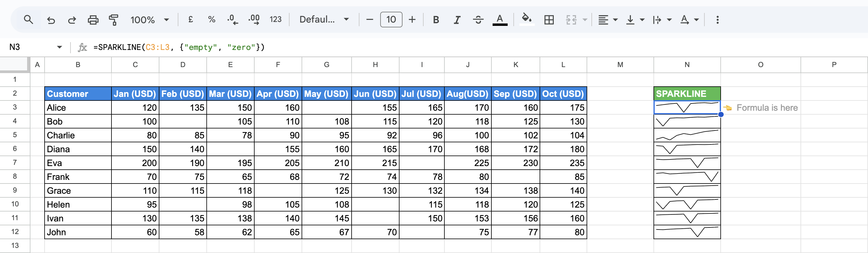Select the John name cell
Screen dimensions: 868x253
click(x=78, y=232)
